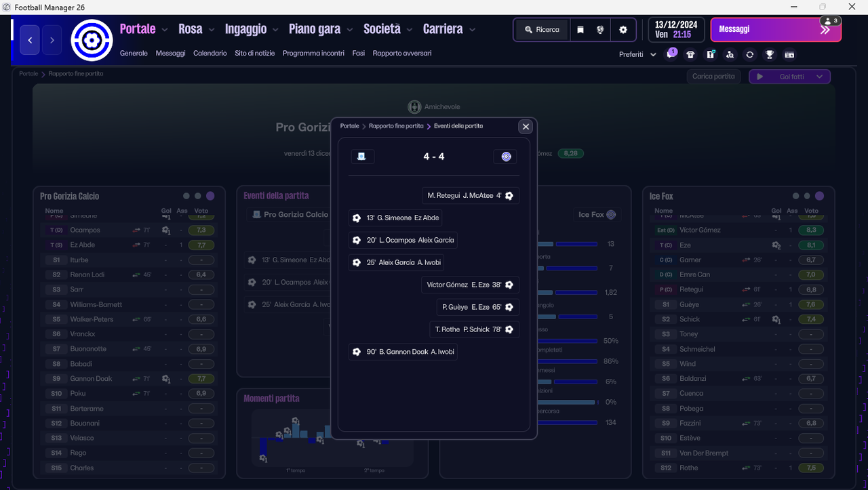Click the goal ball icon for Ocampos 20'
The image size is (868, 490).
click(x=357, y=241)
